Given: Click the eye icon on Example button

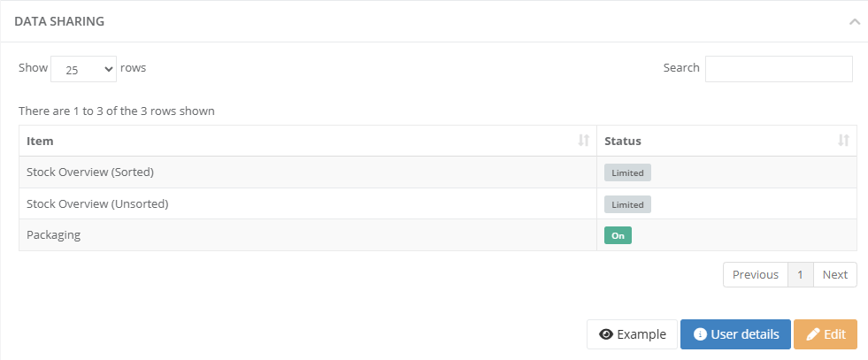Looking at the screenshot, I should 606,334.
